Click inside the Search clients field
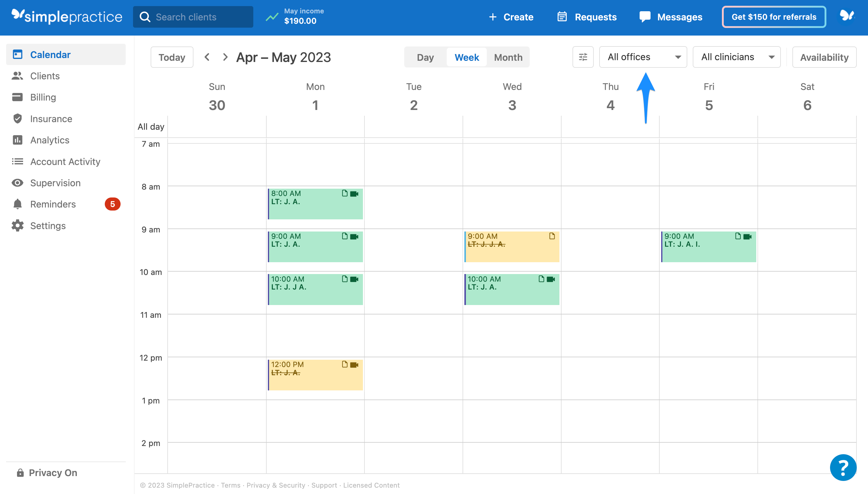This screenshot has height=494, width=868. [193, 17]
